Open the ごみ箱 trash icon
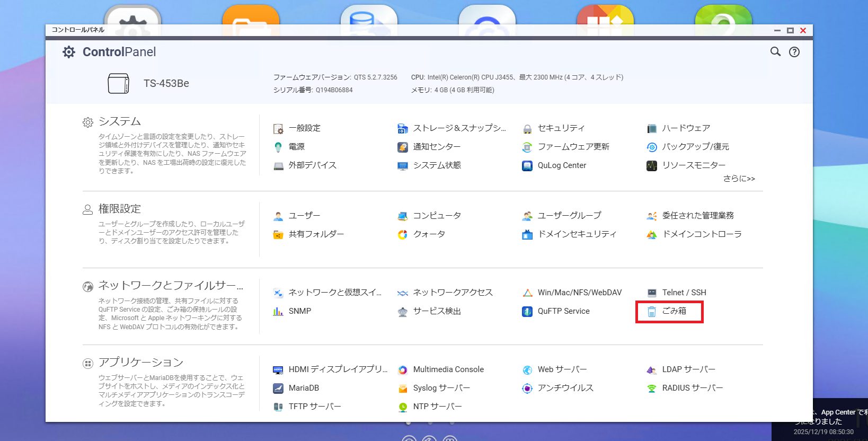 point(652,312)
